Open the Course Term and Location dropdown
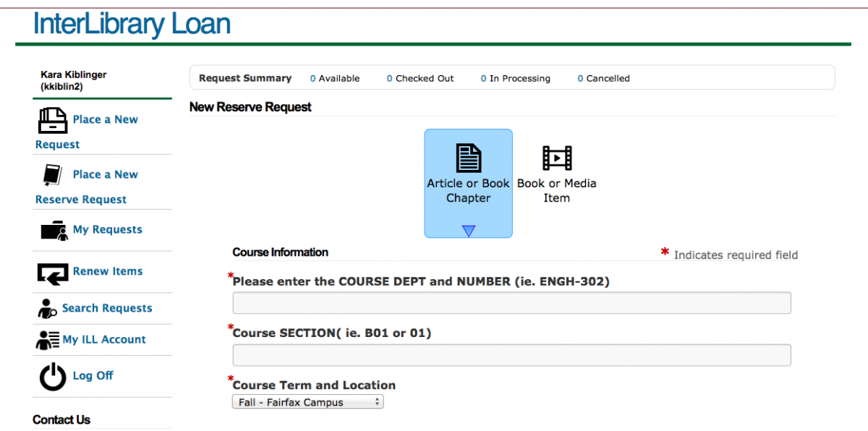Image resolution: width=868 pixels, height=431 pixels. click(x=307, y=402)
